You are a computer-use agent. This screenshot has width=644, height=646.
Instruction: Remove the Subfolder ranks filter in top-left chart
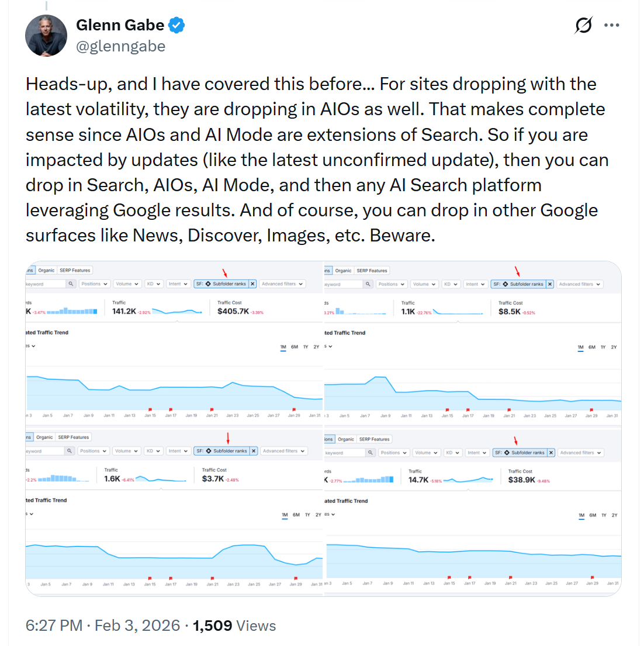tap(252, 284)
